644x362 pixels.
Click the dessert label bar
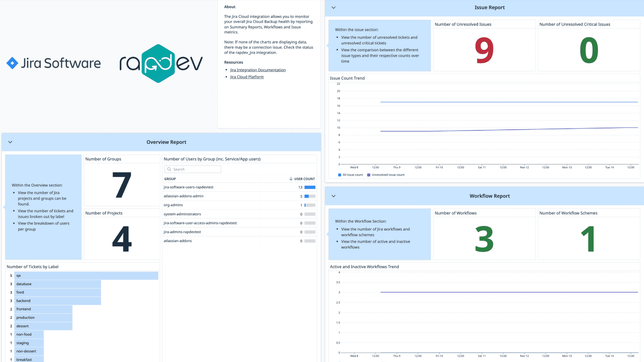point(43,326)
